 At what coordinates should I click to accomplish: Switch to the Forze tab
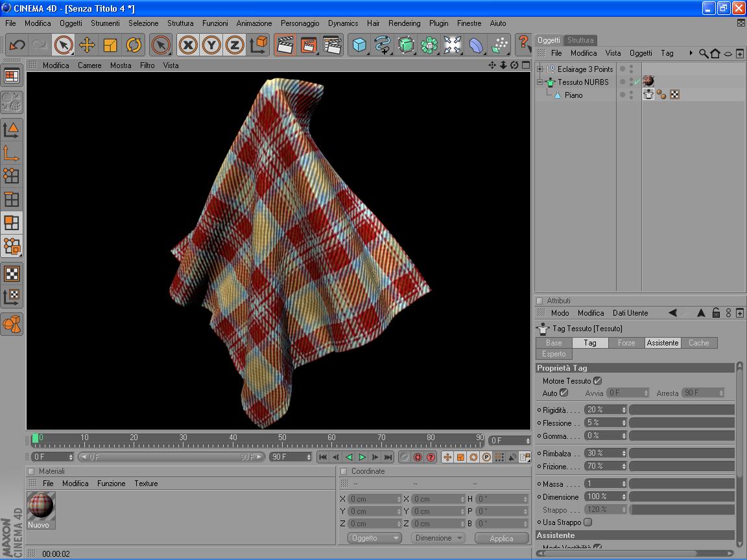pos(626,343)
